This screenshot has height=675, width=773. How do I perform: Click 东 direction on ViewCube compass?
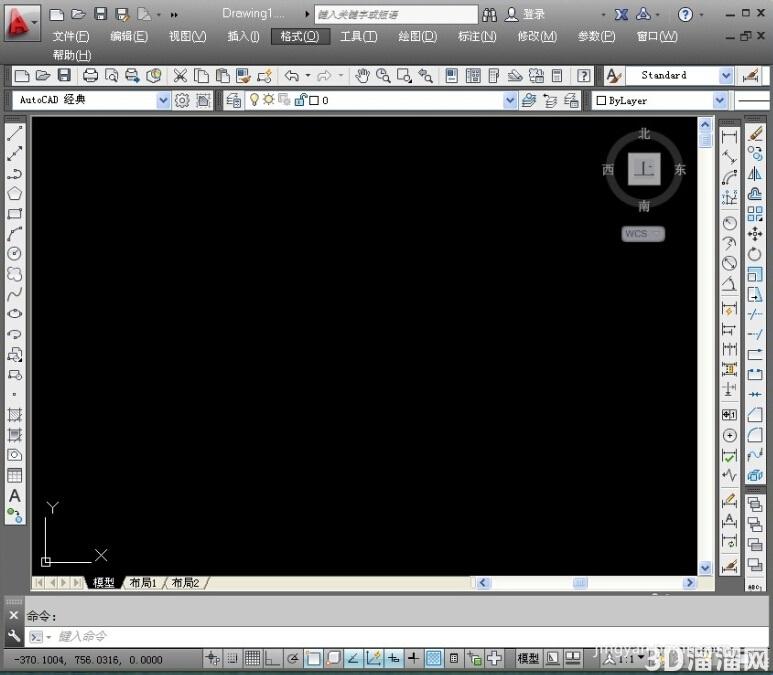coord(680,170)
